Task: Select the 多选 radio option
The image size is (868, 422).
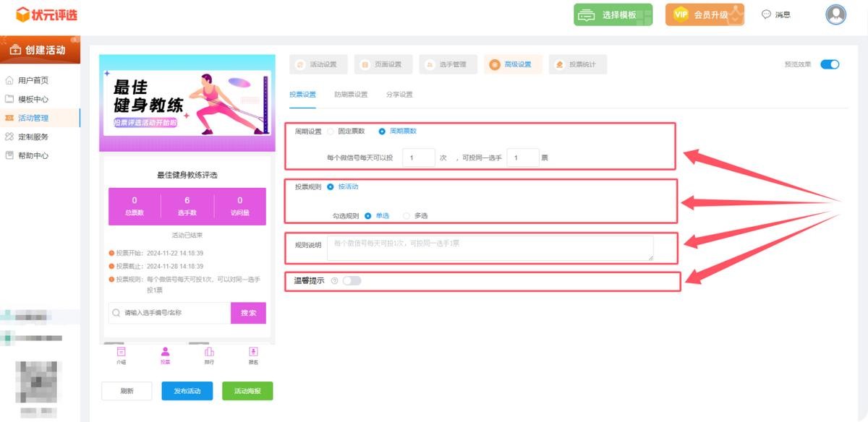Action: (x=407, y=215)
